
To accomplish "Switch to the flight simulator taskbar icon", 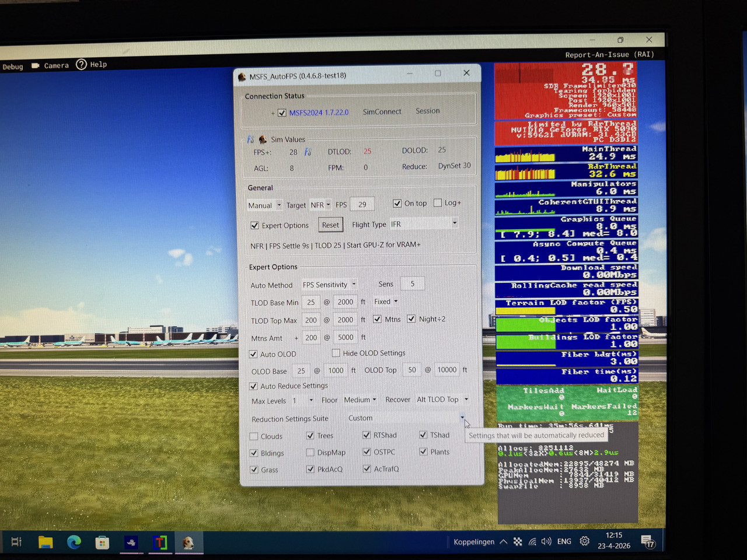I will pyautogui.click(x=131, y=542).
